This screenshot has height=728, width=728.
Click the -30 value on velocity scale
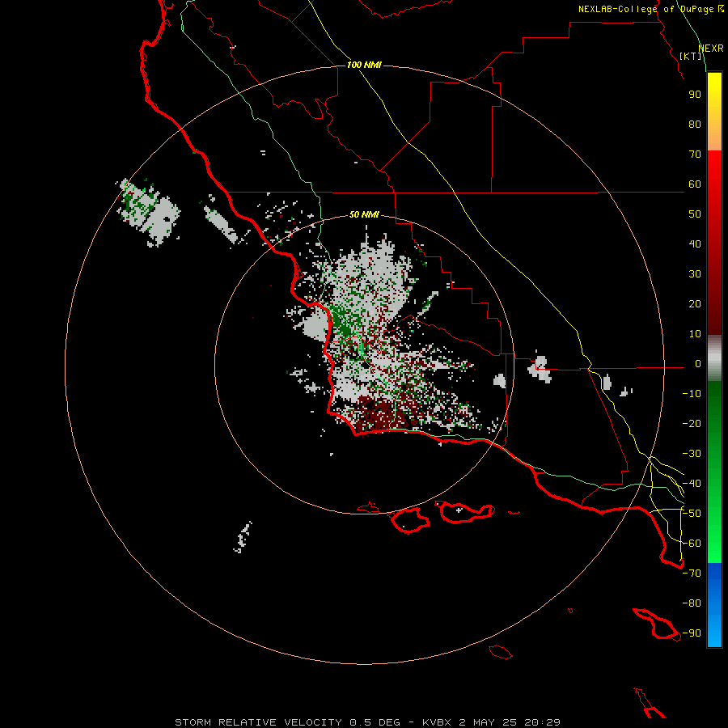tap(692, 454)
